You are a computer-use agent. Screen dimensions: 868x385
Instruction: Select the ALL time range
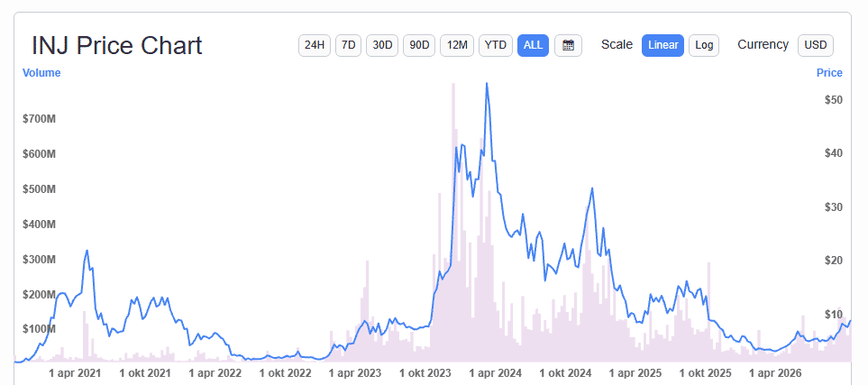[x=533, y=45]
